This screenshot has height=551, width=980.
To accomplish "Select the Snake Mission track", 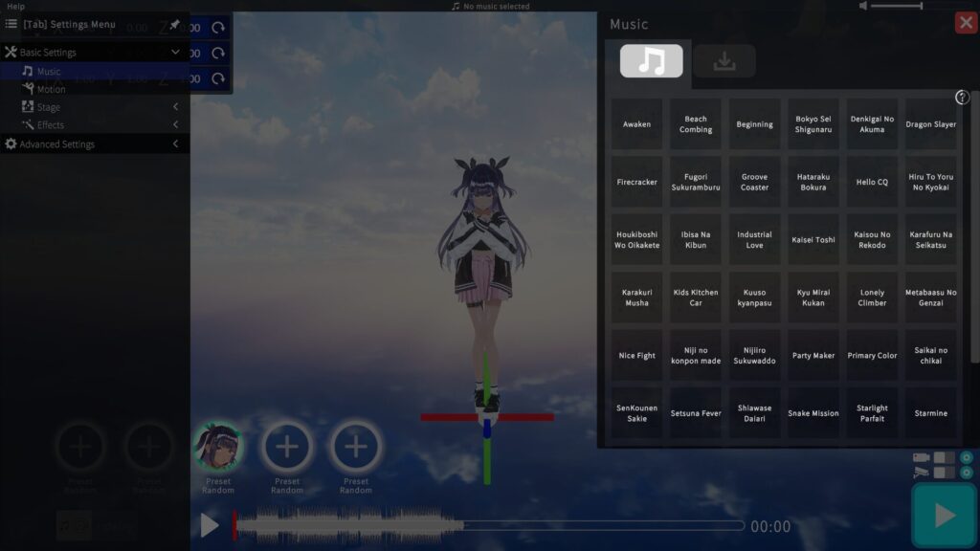I will [813, 413].
